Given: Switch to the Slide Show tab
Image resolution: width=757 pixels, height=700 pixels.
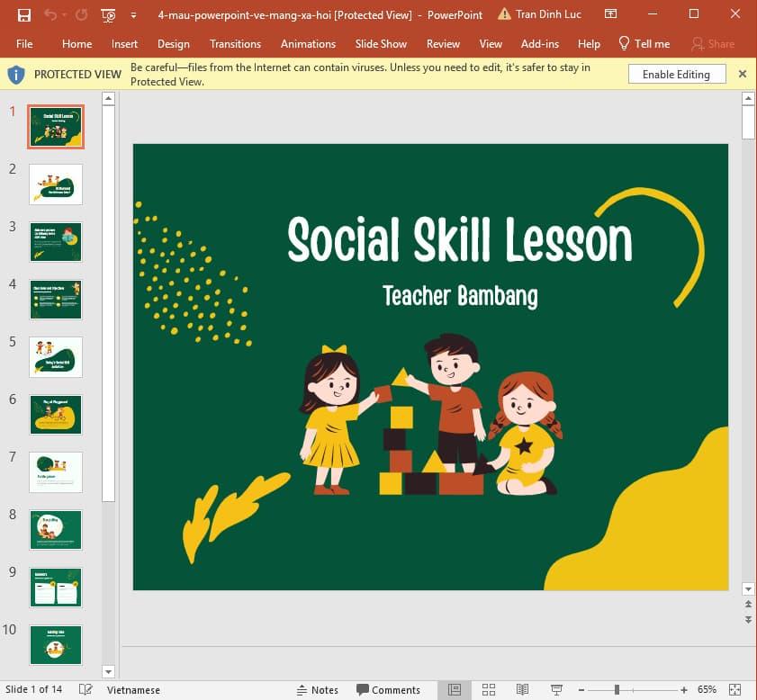Looking at the screenshot, I should pos(381,43).
